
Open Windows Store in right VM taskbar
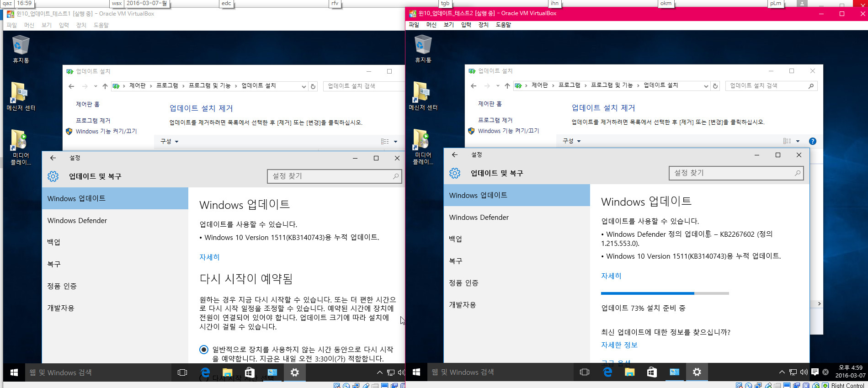click(x=652, y=372)
